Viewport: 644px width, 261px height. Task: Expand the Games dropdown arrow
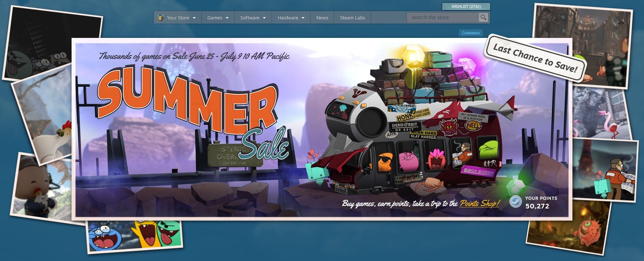click(227, 18)
